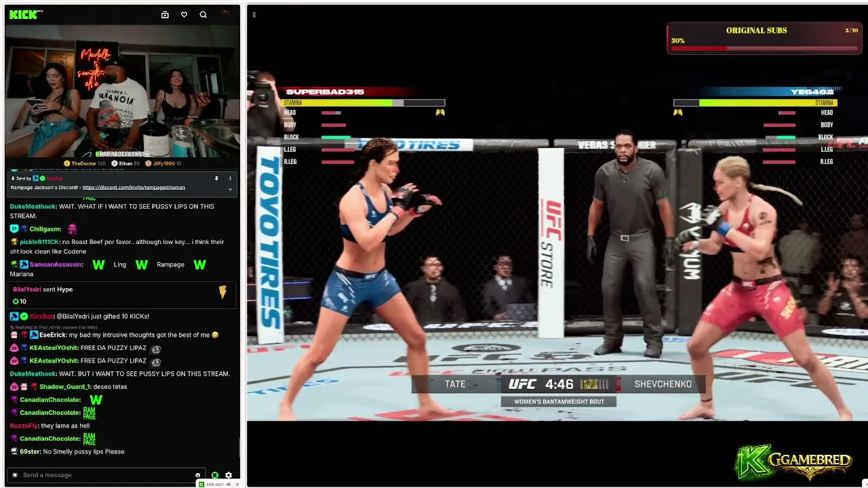Click Jiffy1990 in the gifter leaderboard
The height and width of the screenshot is (488, 868).
(163, 163)
